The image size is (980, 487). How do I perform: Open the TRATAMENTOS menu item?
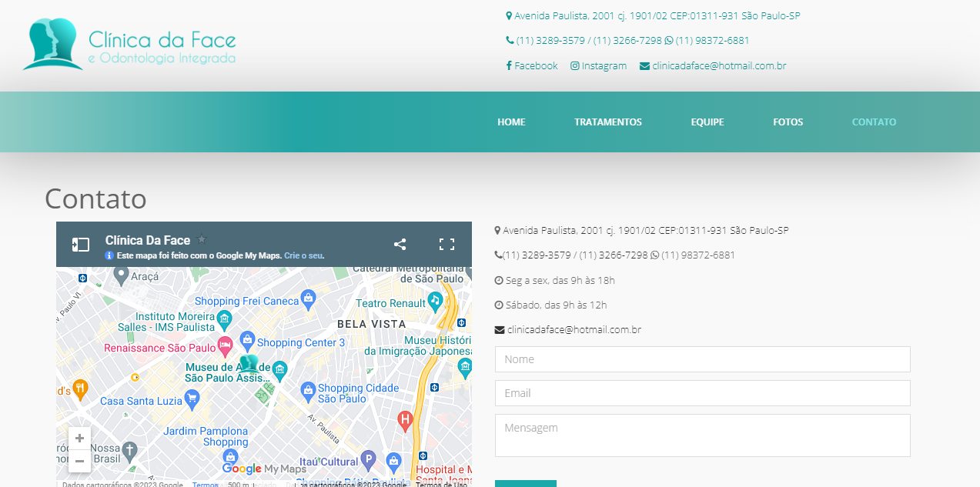(x=607, y=122)
